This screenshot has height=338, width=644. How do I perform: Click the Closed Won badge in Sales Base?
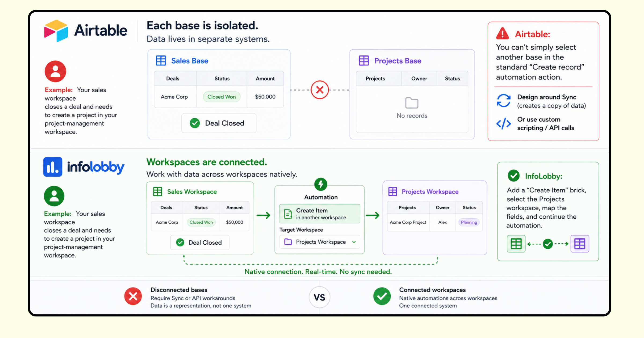point(222,97)
